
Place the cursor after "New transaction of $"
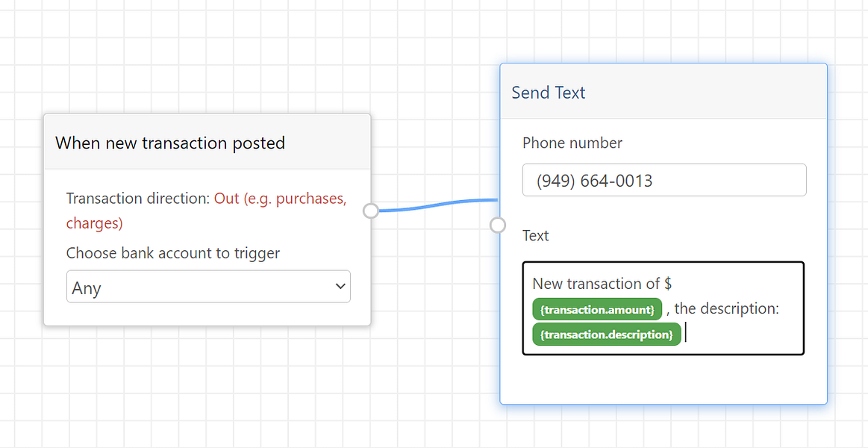point(674,284)
